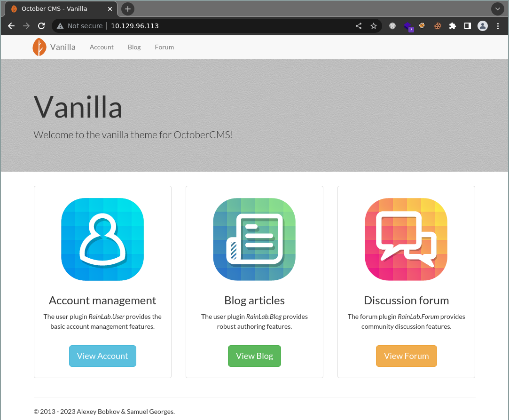Open the extensions puzzle piece menu
Screen dimensions: 509x420
[453, 26]
